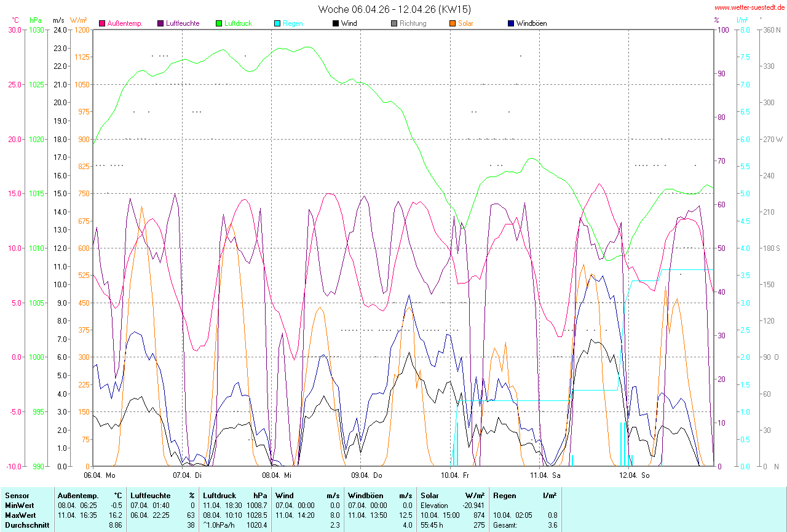Click the Regen l/m² column header in the table
The height and width of the screenshot is (532, 787).
pyautogui.click(x=524, y=495)
